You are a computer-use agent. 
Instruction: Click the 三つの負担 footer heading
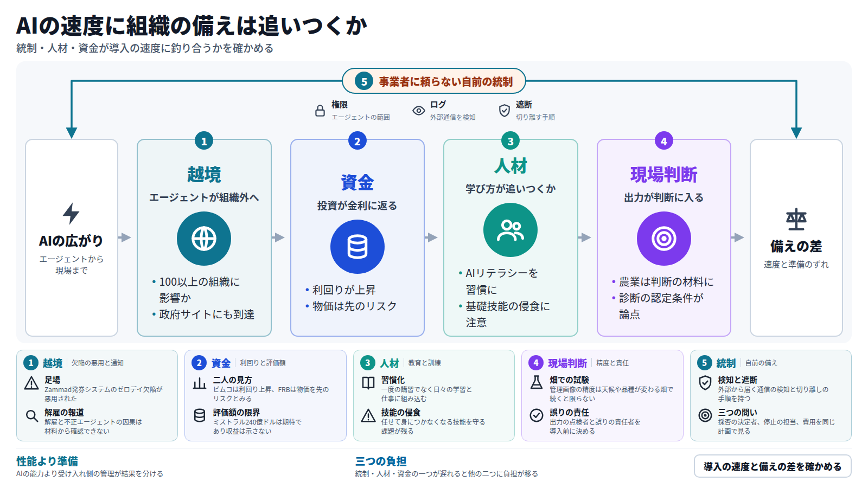381,461
